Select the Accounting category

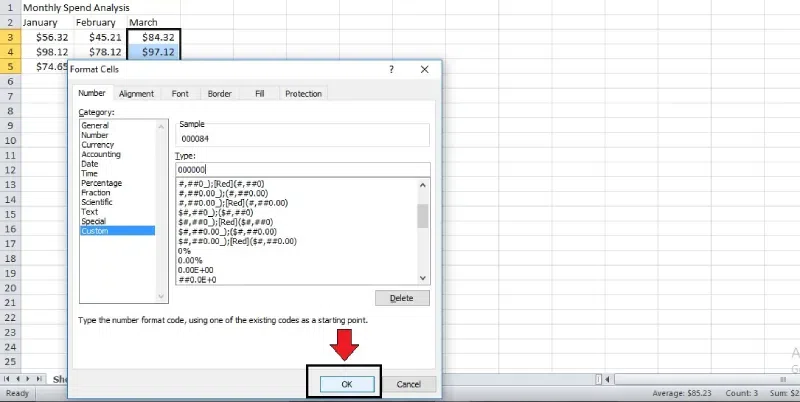click(x=101, y=154)
